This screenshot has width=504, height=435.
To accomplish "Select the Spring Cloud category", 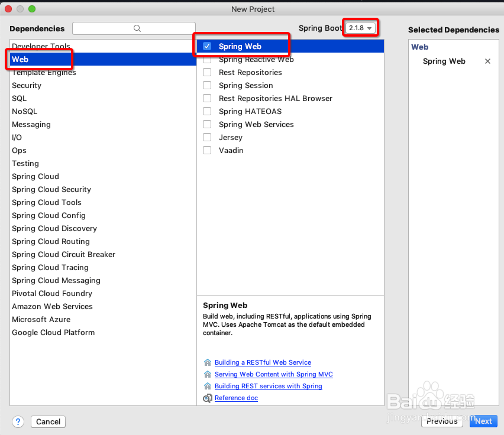I will pos(103,176).
